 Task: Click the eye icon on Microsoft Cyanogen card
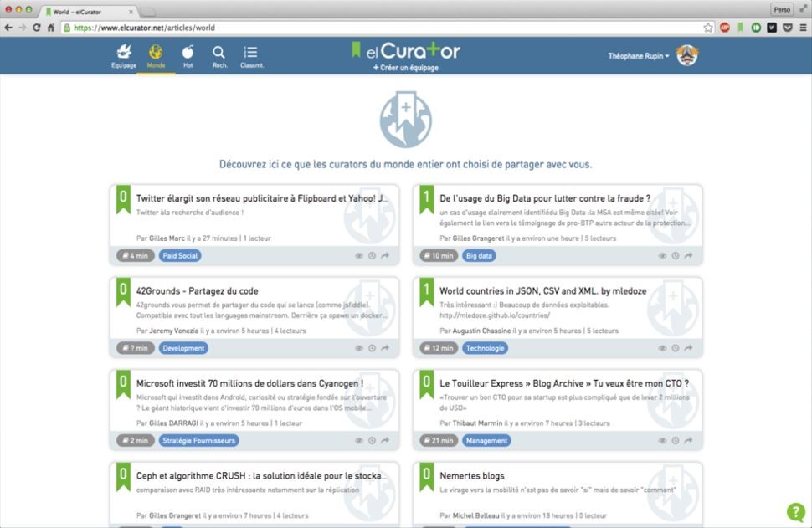[359, 440]
